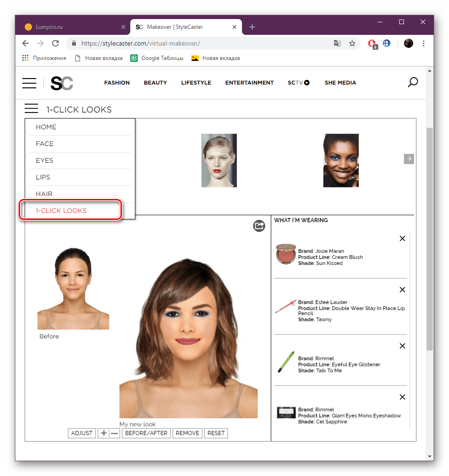Switch to the BEAUTY section
The width and height of the screenshot is (449, 476).
click(155, 82)
